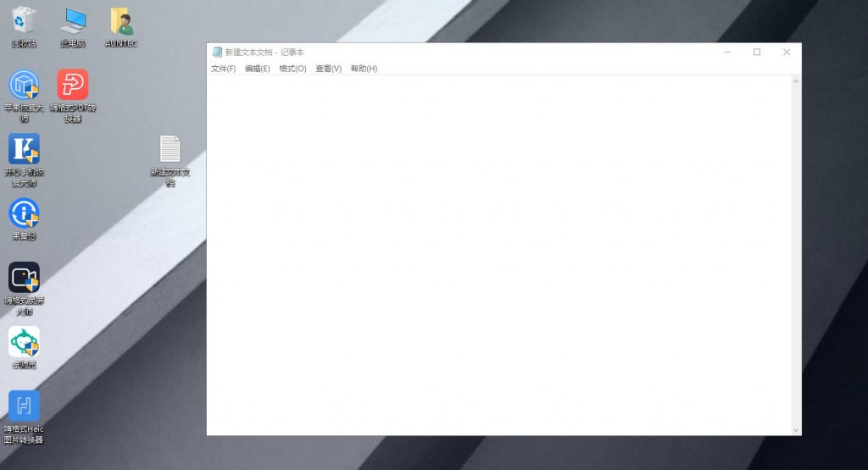Maximize the Notepad window
Screen dimensions: 868x470
[757, 52]
